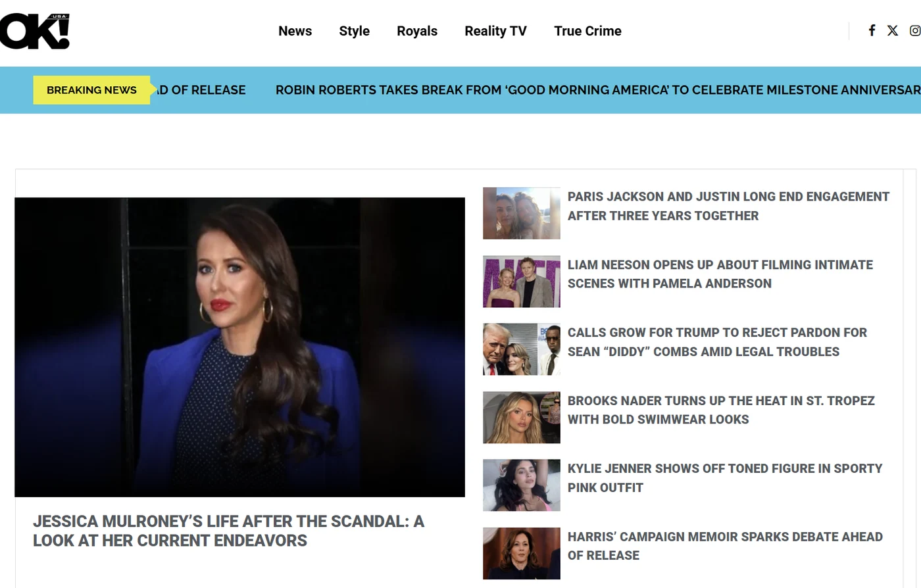Open Jessica Mulroney featured article image

(x=239, y=347)
